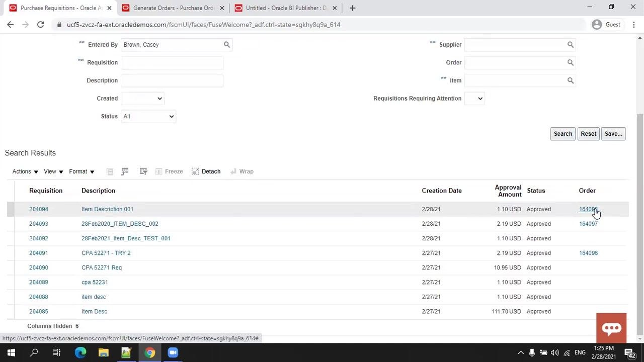
Task: Expand the Created dropdown
Action: (142, 99)
